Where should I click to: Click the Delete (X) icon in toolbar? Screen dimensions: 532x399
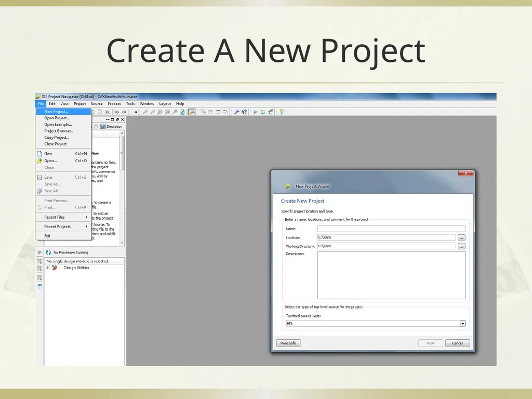click(108, 112)
